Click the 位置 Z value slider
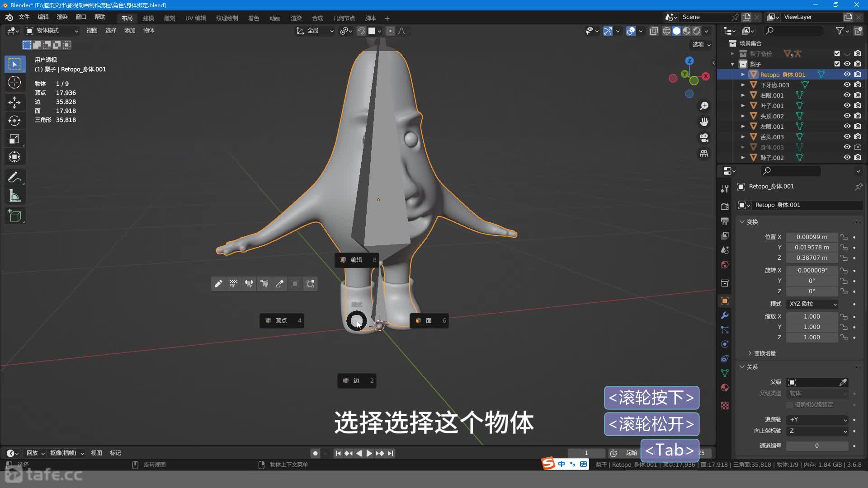Screen dimensions: 868x488 [x=811, y=258]
